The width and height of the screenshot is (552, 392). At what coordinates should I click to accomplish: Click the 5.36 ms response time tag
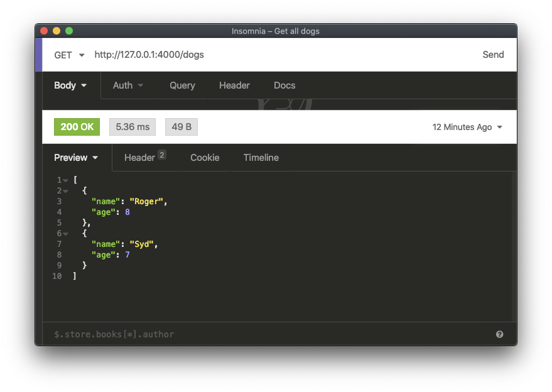point(133,127)
